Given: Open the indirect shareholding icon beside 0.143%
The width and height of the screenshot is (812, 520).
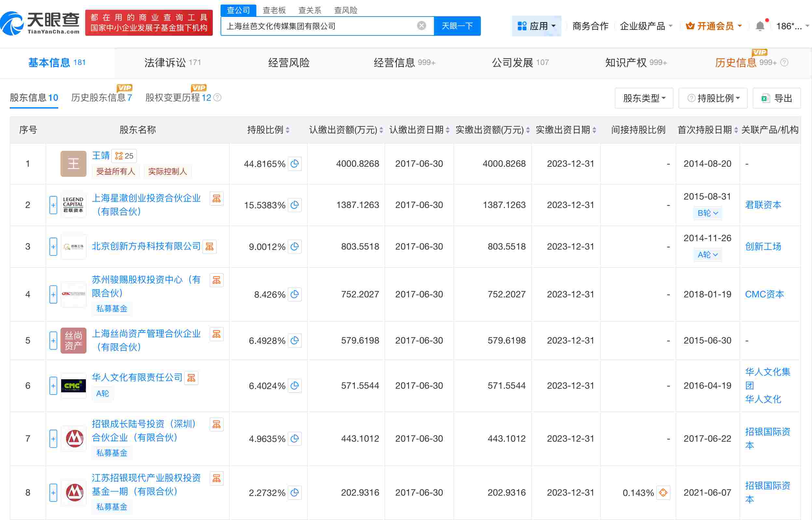Looking at the screenshot, I should (663, 493).
